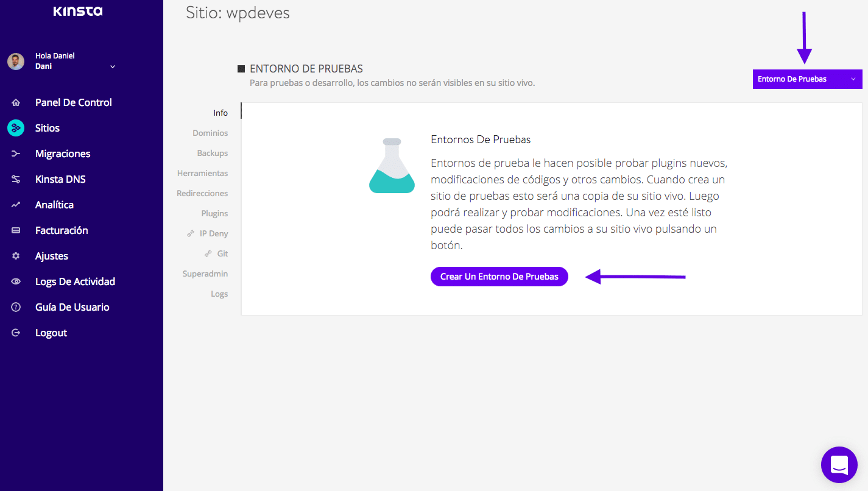Click the Logs De Actividad eye icon
Viewport: 868px width, 491px height.
(x=16, y=282)
